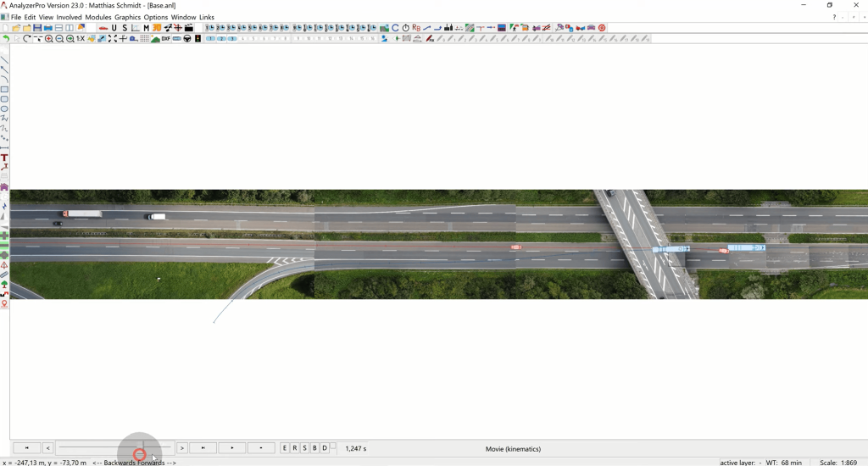Click the undo arrow icon

coord(6,39)
